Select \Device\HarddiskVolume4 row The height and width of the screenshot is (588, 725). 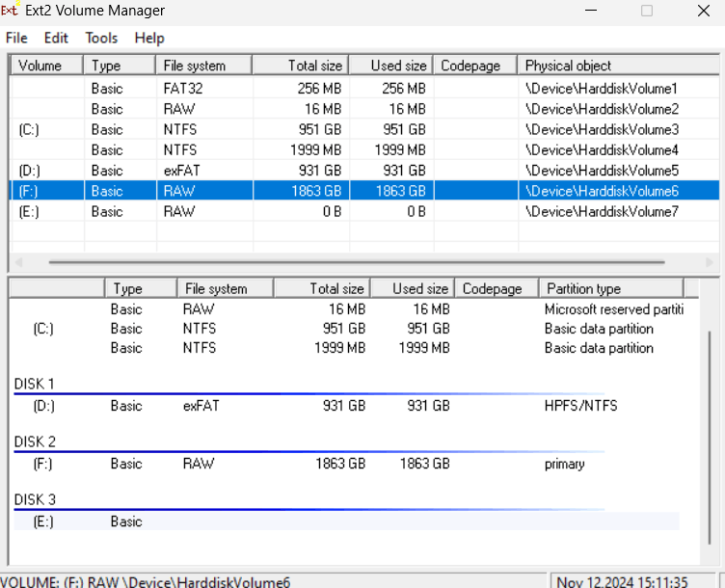pyautogui.click(x=364, y=149)
